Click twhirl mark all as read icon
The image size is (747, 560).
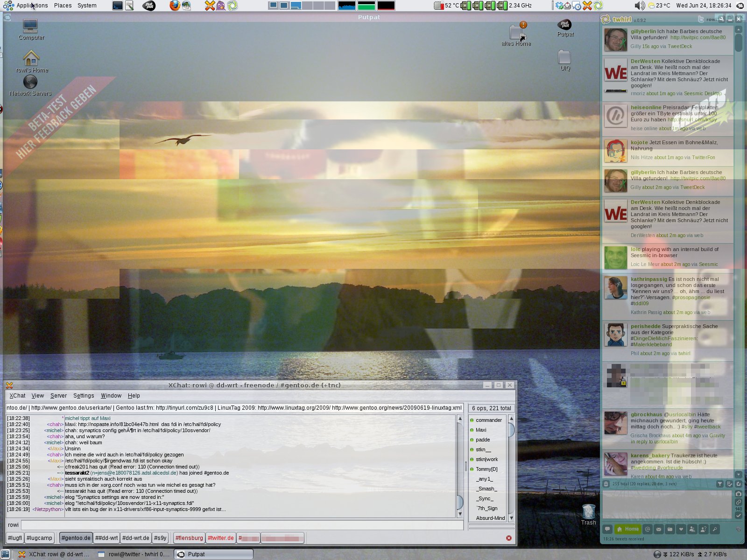729,484
